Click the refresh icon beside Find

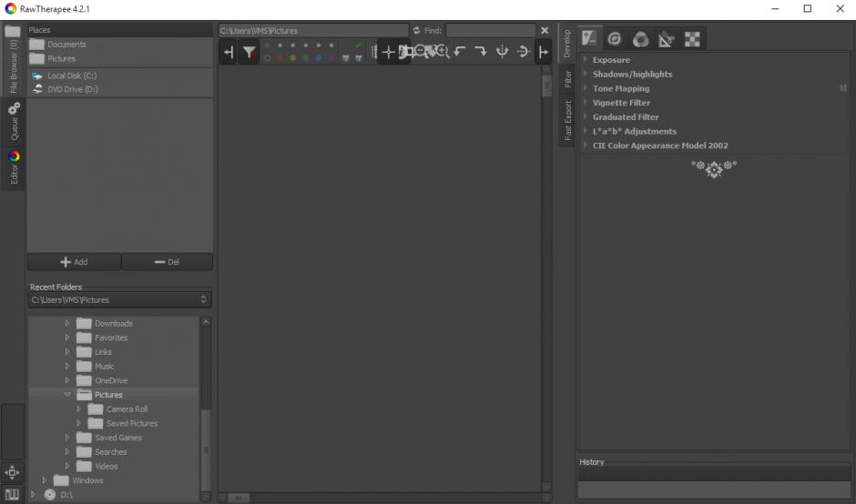coord(416,31)
